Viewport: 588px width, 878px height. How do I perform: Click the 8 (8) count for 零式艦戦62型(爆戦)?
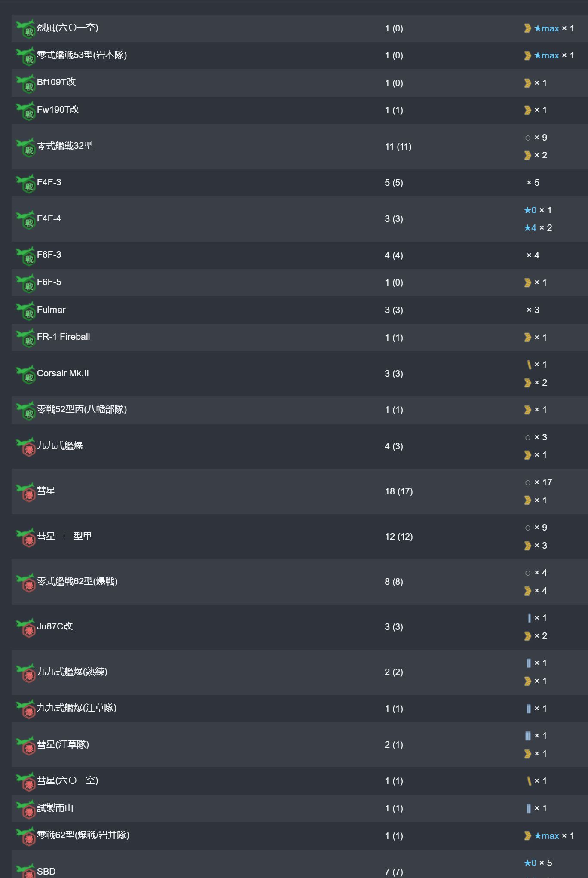394,582
